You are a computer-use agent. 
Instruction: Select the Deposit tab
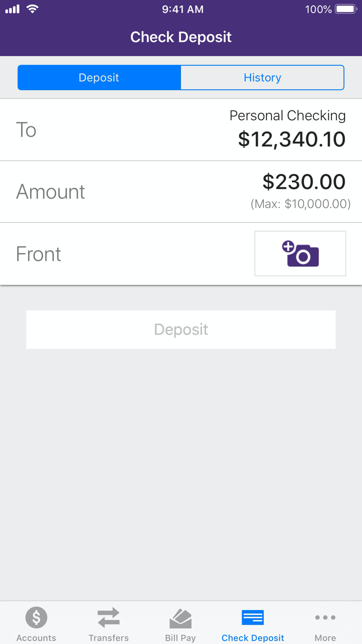(98, 77)
